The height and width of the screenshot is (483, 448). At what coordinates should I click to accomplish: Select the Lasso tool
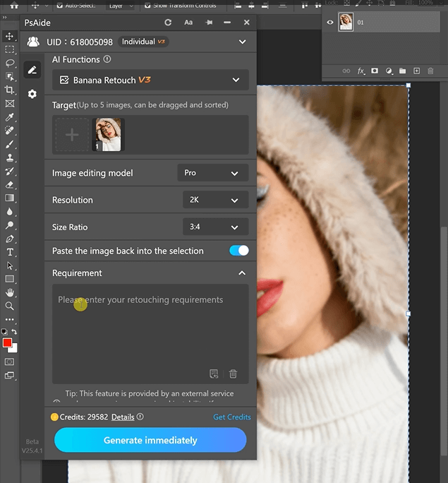click(10, 63)
